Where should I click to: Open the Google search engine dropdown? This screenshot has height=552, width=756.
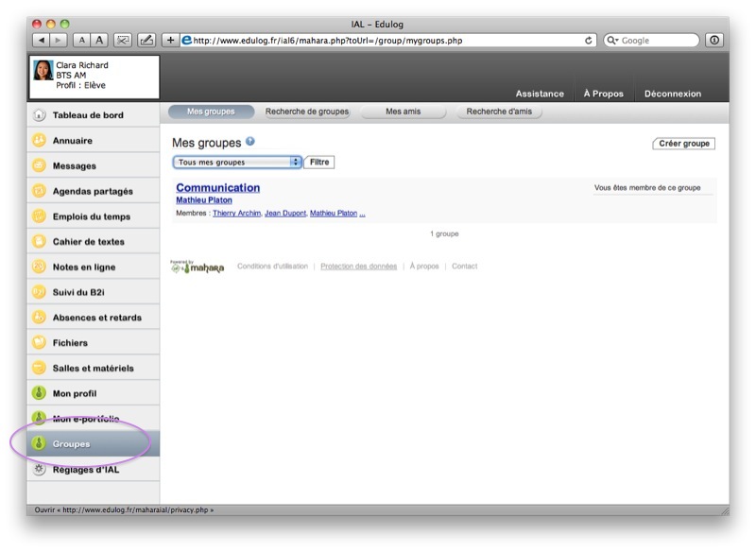(613, 41)
